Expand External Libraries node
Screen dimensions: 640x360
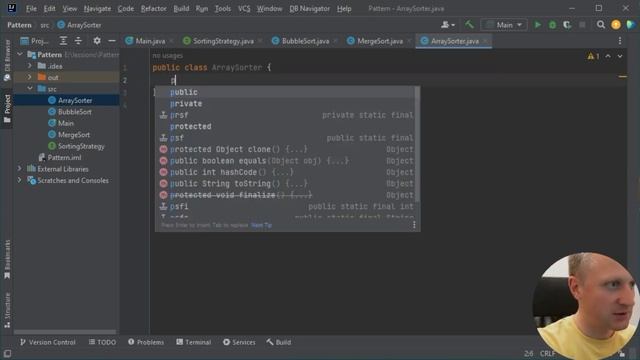click(x=20, y=169)
